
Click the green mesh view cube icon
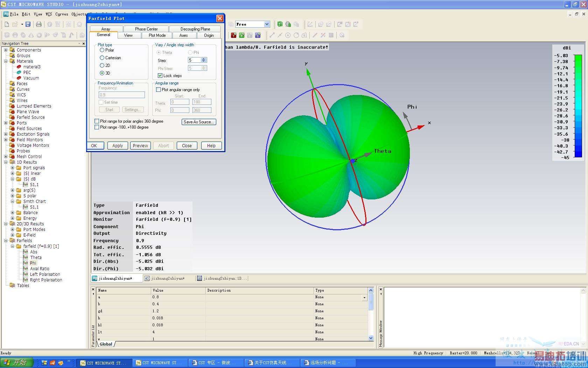[x=280, y=24]
